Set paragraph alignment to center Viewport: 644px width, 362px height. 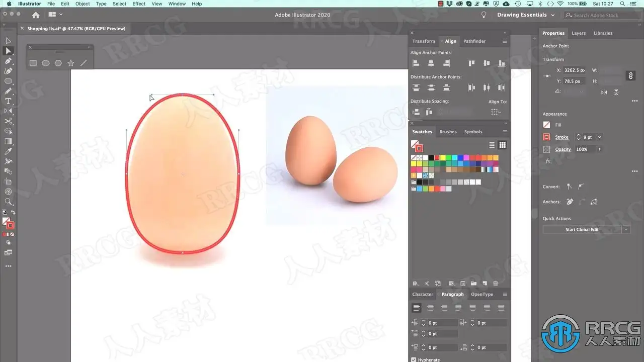pyautogui.click(x=430, y=308)
